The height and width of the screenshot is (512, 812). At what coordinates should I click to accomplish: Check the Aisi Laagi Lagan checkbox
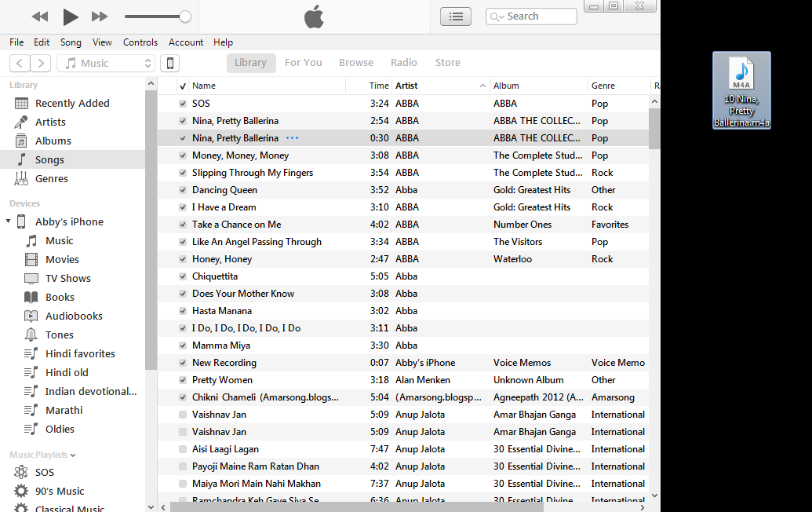click(183, 449)
